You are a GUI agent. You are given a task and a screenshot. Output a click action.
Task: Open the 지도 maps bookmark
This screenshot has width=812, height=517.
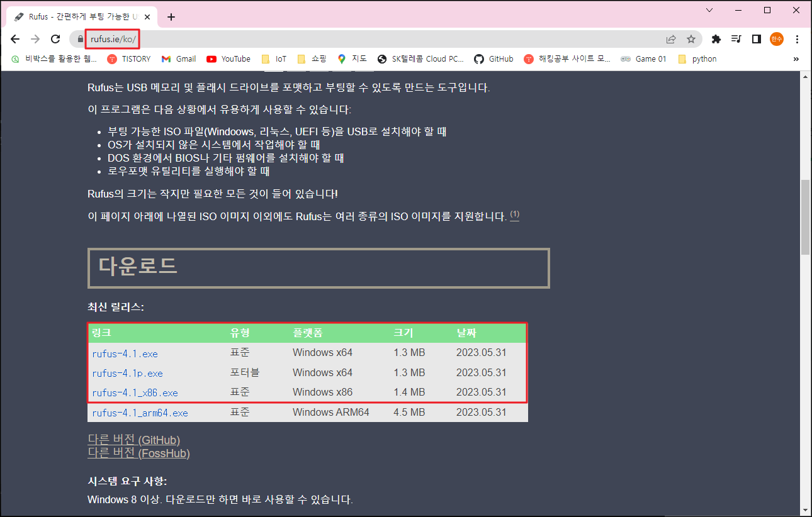point(352,59)
